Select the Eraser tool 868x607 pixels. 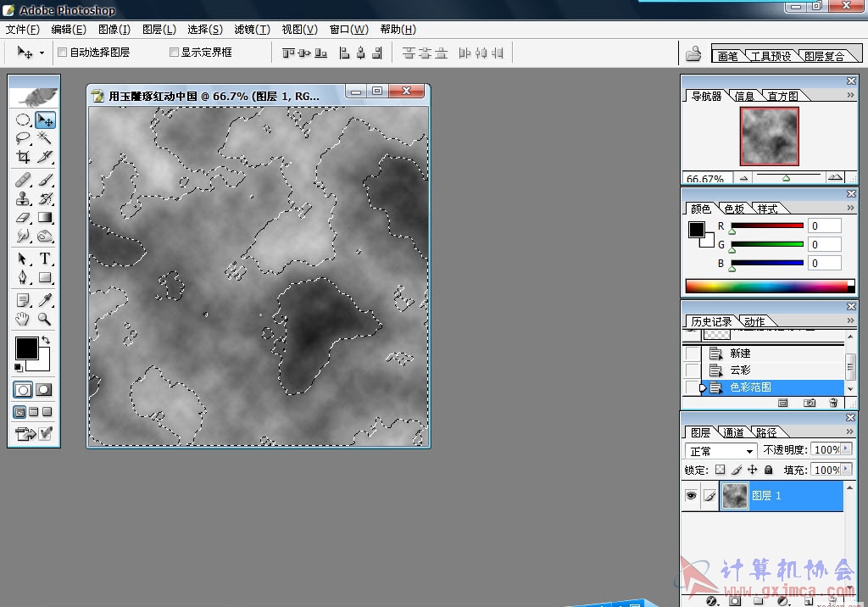[23, 217]
